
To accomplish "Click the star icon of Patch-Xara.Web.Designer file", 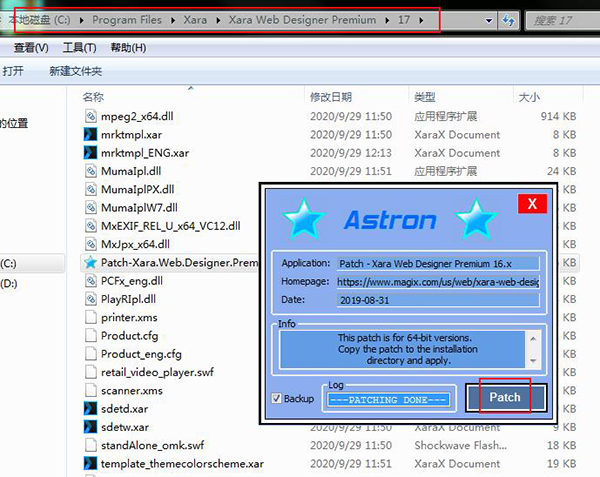I will (x=91, y=262).
